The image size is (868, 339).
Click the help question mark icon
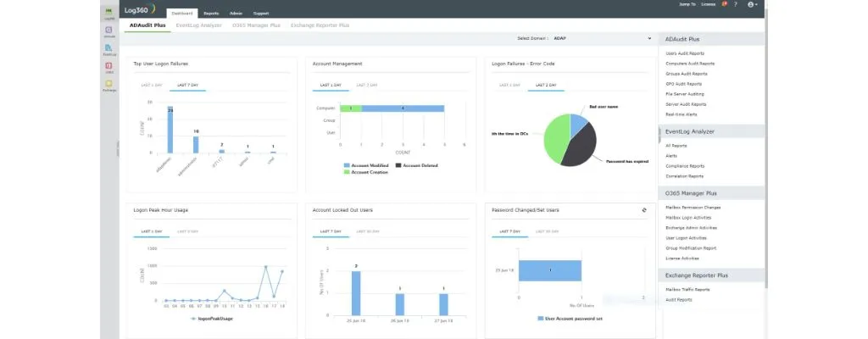735,4
